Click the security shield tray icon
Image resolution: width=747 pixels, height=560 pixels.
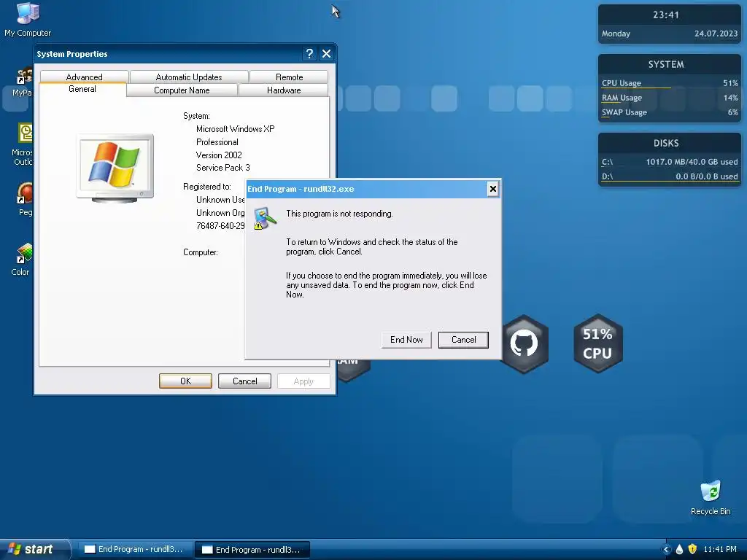[x=692, y=549]
